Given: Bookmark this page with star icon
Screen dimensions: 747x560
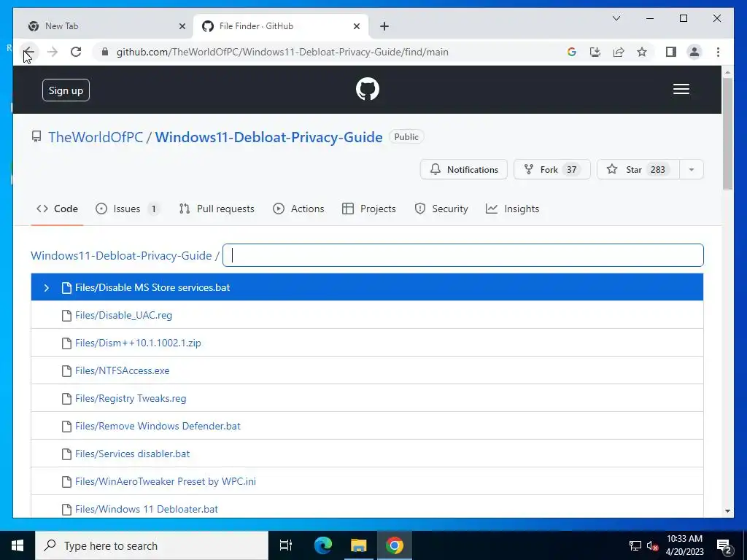Looking at the screenshot, I should click(642, 52).
